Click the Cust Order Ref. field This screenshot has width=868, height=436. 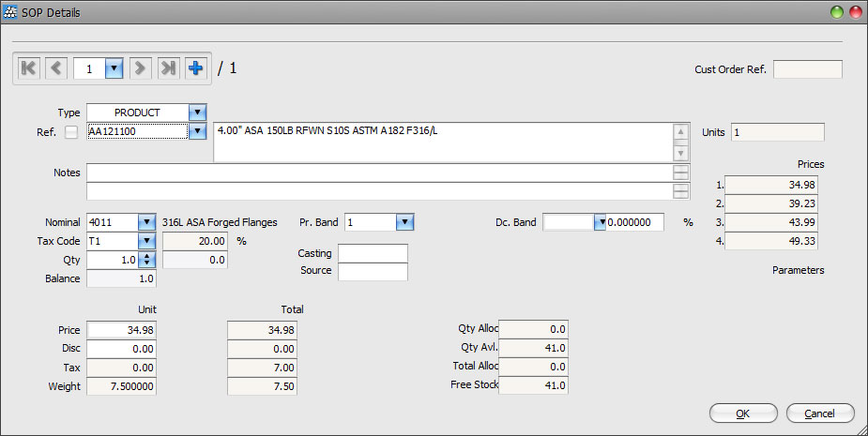click(x=807, y=69)
